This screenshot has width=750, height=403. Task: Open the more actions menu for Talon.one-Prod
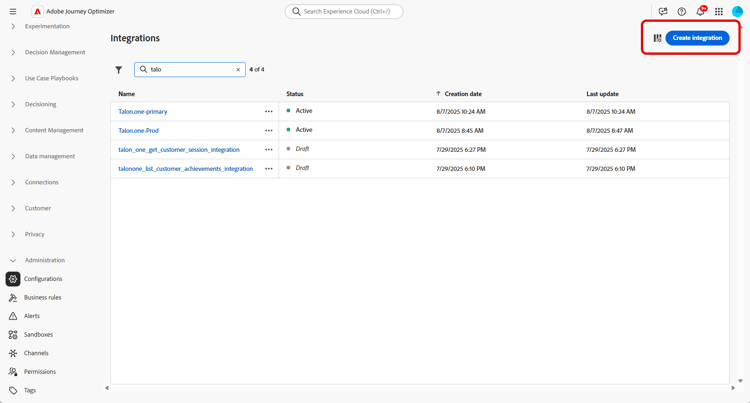(269, 131)
